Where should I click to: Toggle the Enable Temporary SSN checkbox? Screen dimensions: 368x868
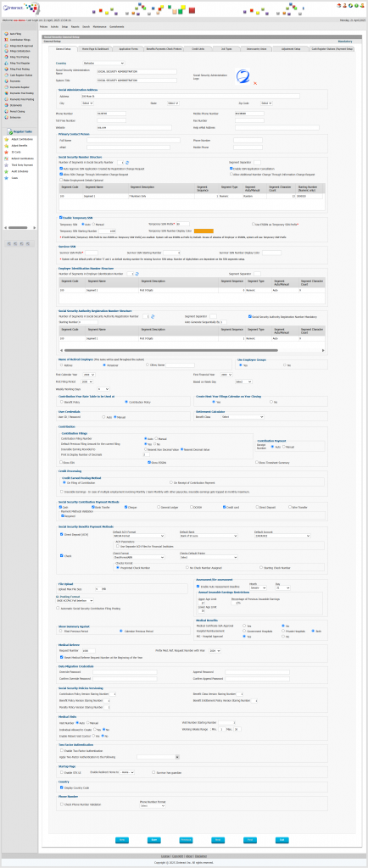60,218
